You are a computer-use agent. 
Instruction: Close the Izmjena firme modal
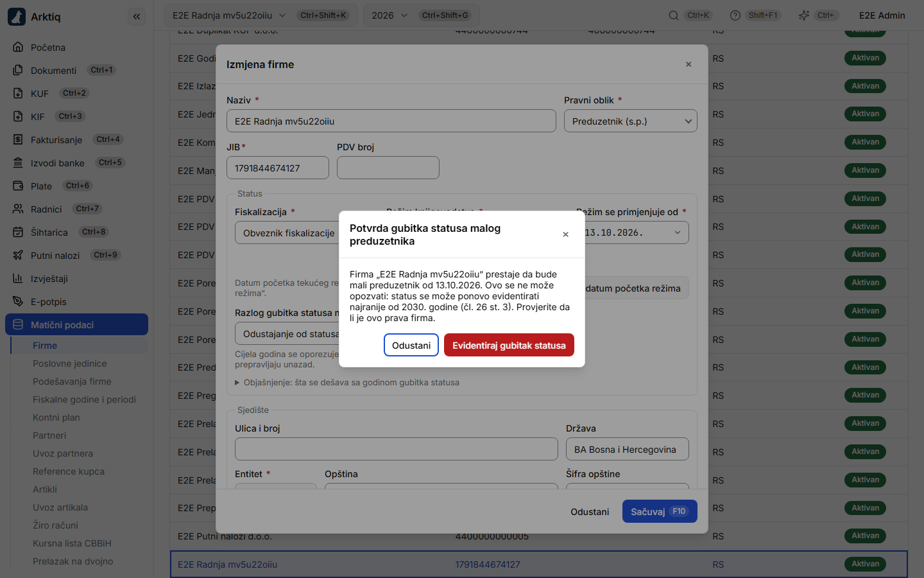click(x=689, y=64)
